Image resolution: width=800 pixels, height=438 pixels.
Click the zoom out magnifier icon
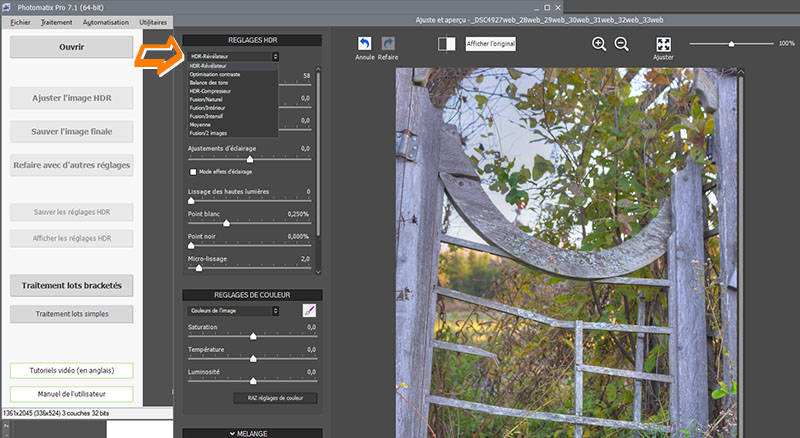[x=621, y=44]
